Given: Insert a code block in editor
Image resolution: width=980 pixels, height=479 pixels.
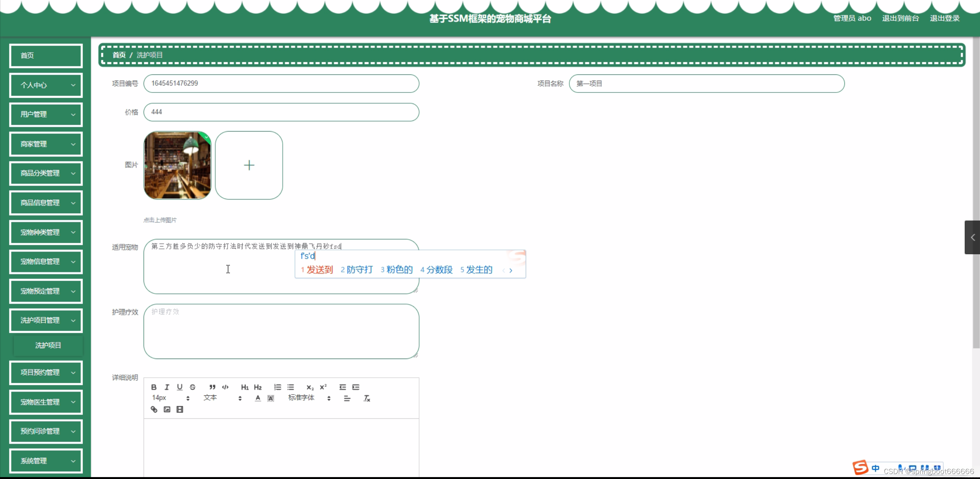Looking at the screenshot, I should (x=225, y=387).
